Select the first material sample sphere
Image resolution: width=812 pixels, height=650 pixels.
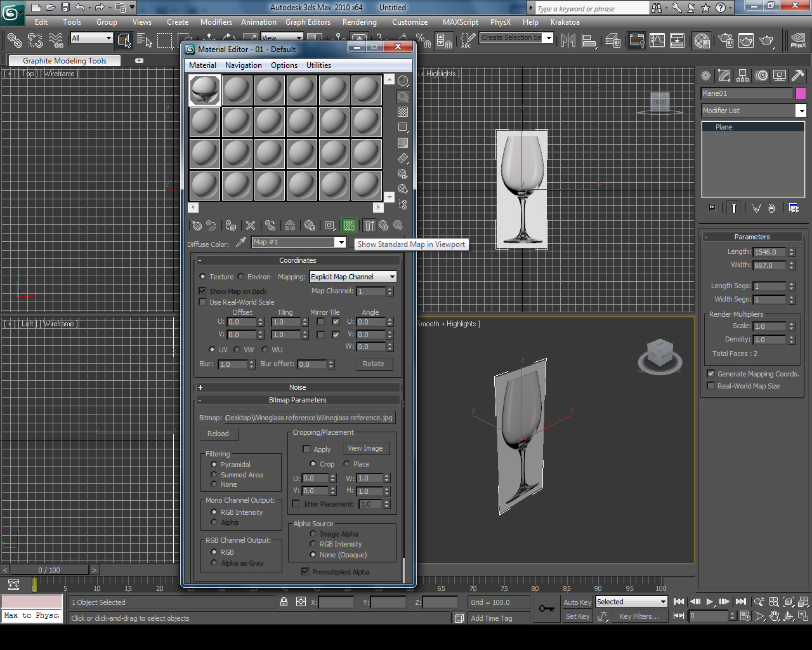(204, 90)
